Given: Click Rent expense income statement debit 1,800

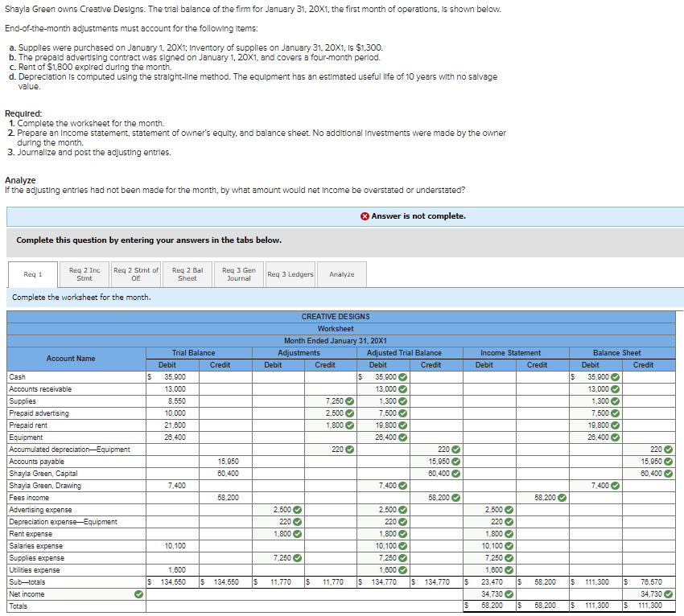Looking at the screenshot, I should [x=489, y=534].
